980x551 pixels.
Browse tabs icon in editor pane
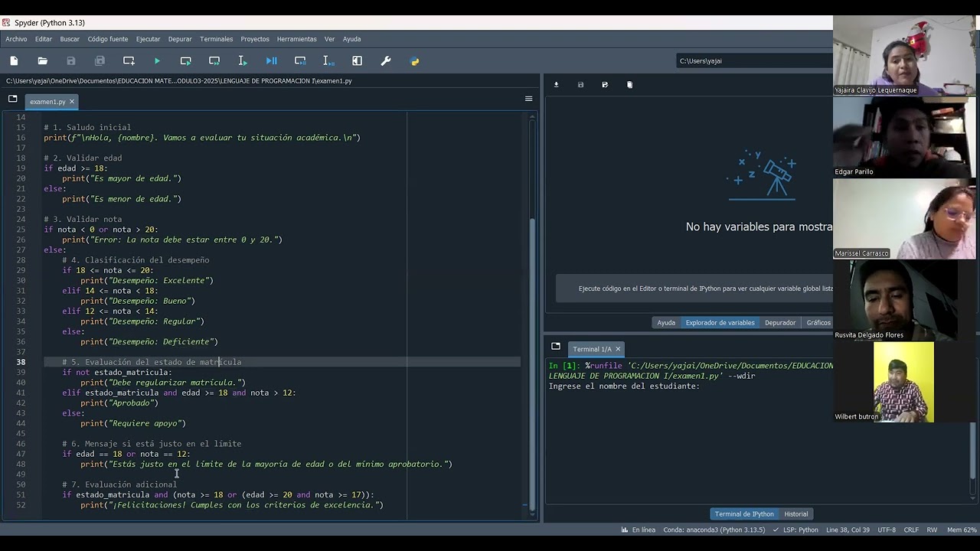click(x=12, y=99)
